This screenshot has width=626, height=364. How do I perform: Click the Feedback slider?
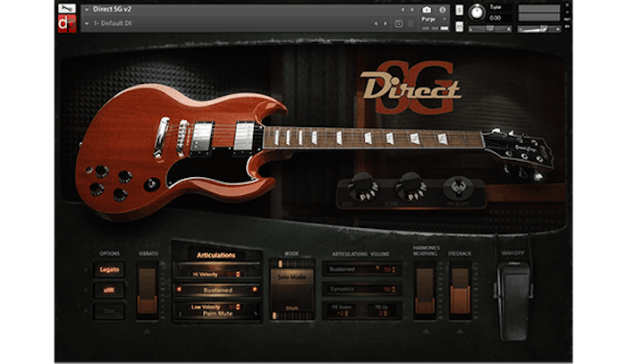click(460, 291)
